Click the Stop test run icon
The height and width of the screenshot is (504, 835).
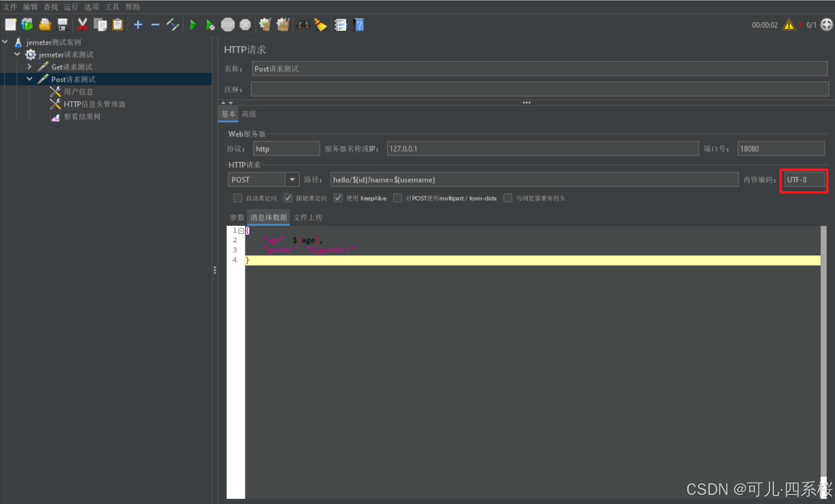pyautogui.click(x=227, y=25)
